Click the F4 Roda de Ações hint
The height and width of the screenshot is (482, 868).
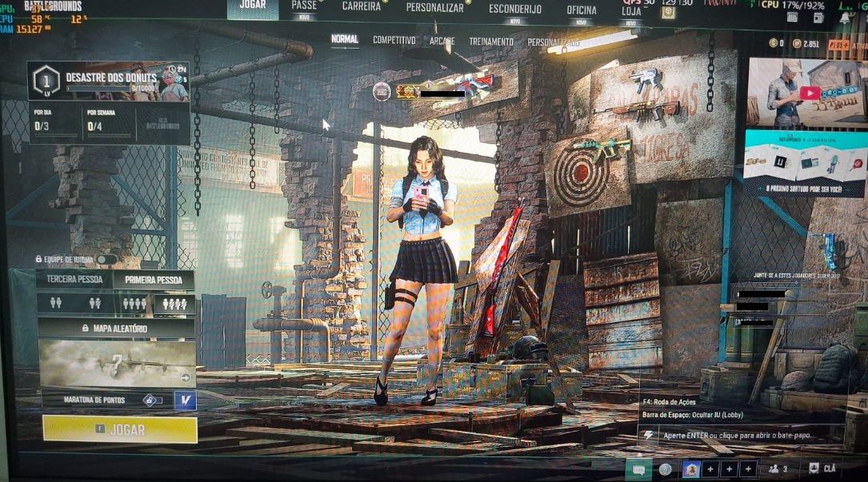coord(669,402)
